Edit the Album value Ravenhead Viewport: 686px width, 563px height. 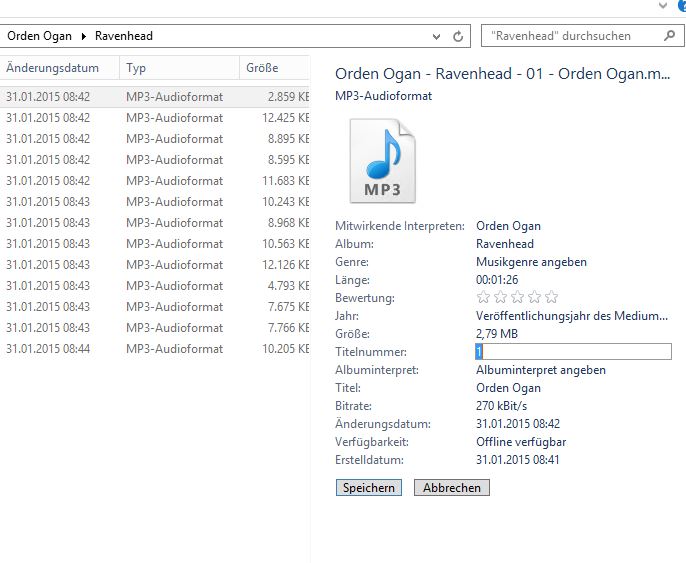505,244
